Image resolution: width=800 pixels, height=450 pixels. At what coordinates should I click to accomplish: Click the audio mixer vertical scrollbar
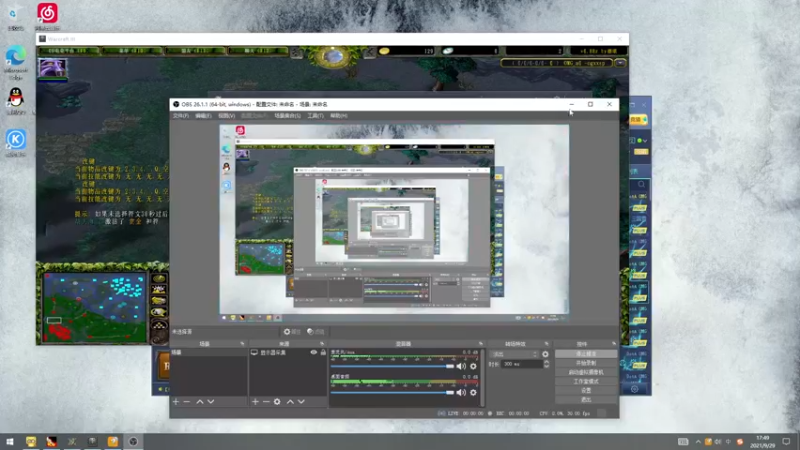point(482,378)
